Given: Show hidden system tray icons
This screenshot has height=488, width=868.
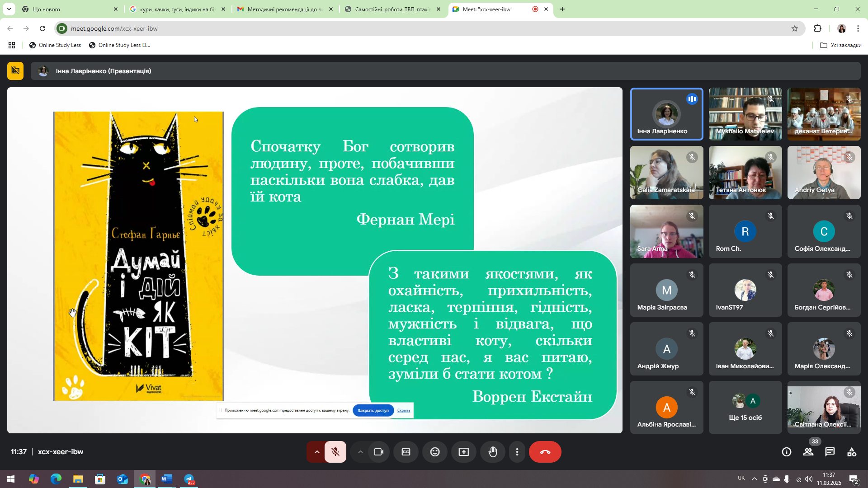Looking at the screenshot, I should click(754, 479).
